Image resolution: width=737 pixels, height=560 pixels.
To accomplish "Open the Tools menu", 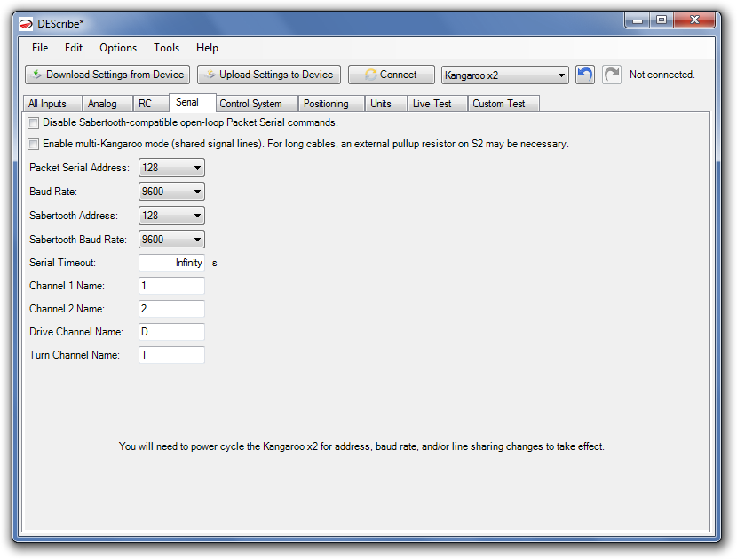I will (166, 48).
